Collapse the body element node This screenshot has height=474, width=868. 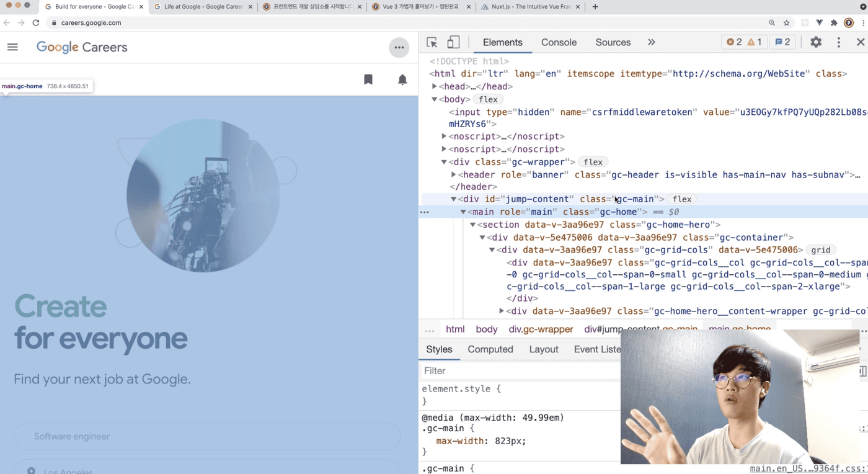point(434,99)
